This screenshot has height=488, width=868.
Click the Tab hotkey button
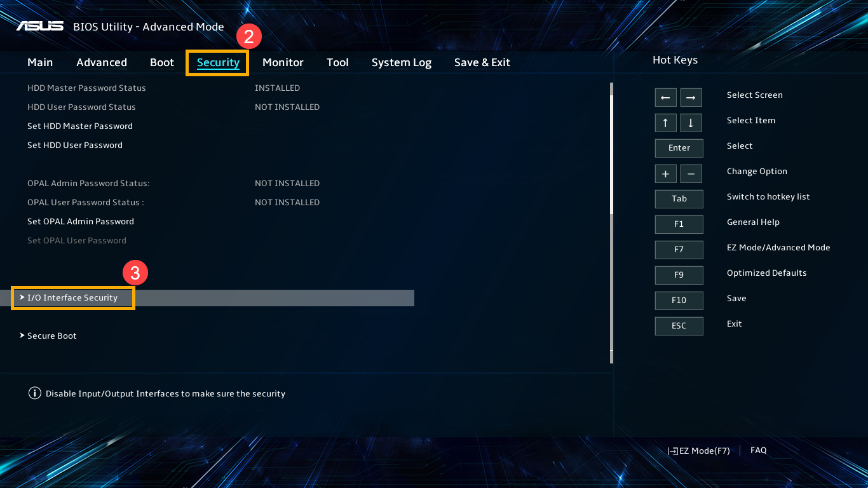pos(679,199)
